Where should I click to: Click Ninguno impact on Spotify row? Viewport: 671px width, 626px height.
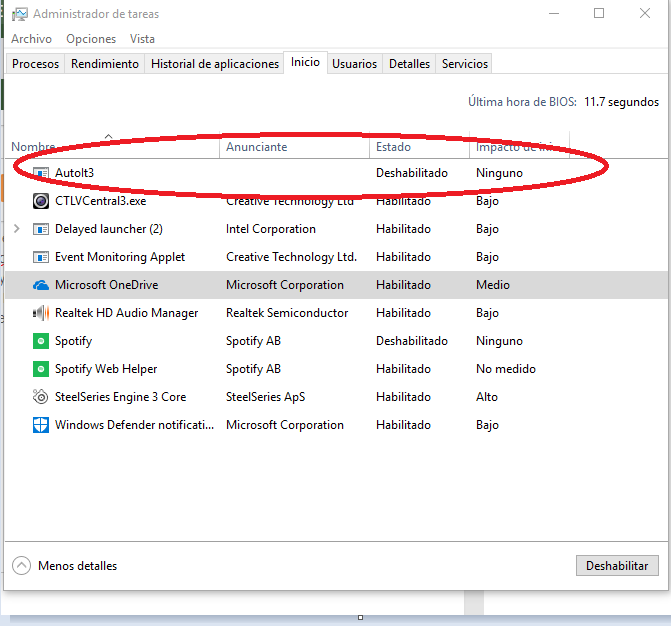(499, 341)
